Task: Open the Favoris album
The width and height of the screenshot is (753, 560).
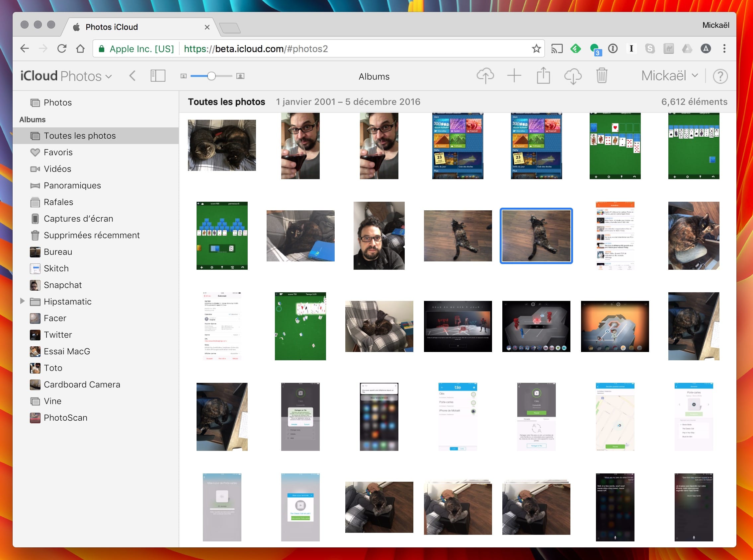Action: (58, 152)
